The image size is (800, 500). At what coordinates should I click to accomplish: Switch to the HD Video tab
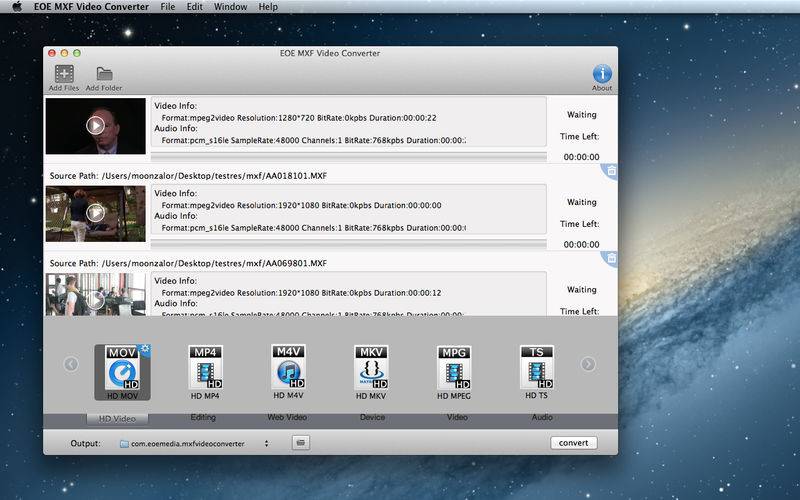[x=117, y=418]
